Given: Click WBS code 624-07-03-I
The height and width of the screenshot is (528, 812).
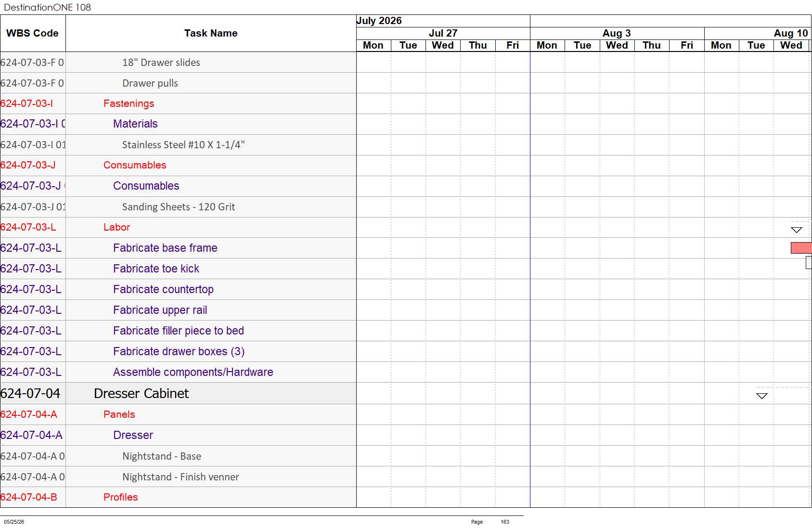Looking at the screenshot, I should tap(26, 103).
